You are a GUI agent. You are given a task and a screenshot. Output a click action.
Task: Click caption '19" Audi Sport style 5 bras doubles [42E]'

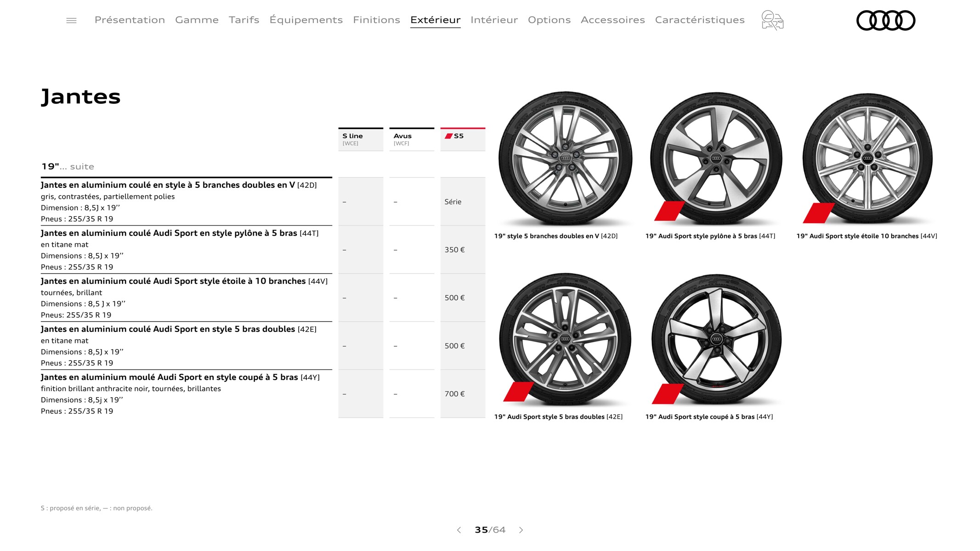coord(558,417)
